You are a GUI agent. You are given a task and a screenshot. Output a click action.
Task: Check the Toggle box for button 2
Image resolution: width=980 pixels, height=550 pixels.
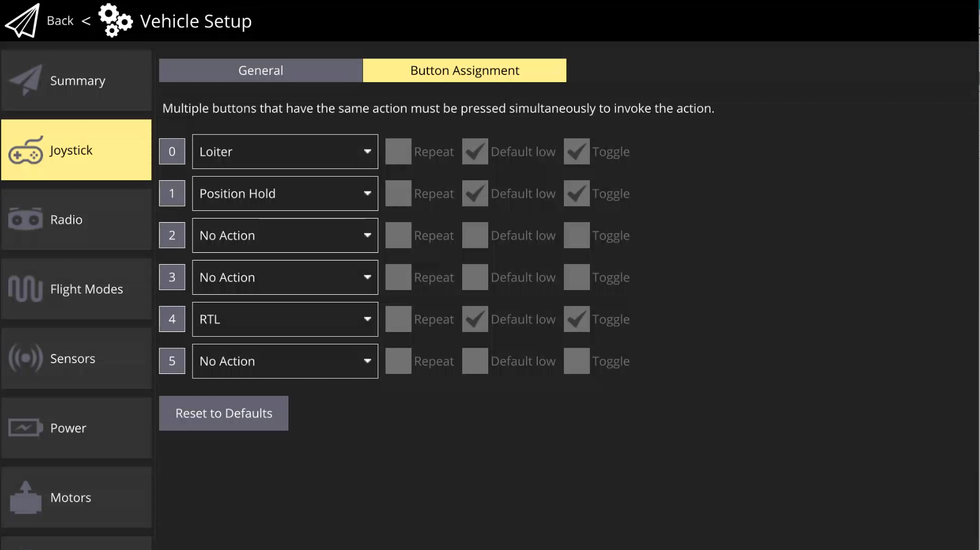pyautogui.click(x=576, y=236)
